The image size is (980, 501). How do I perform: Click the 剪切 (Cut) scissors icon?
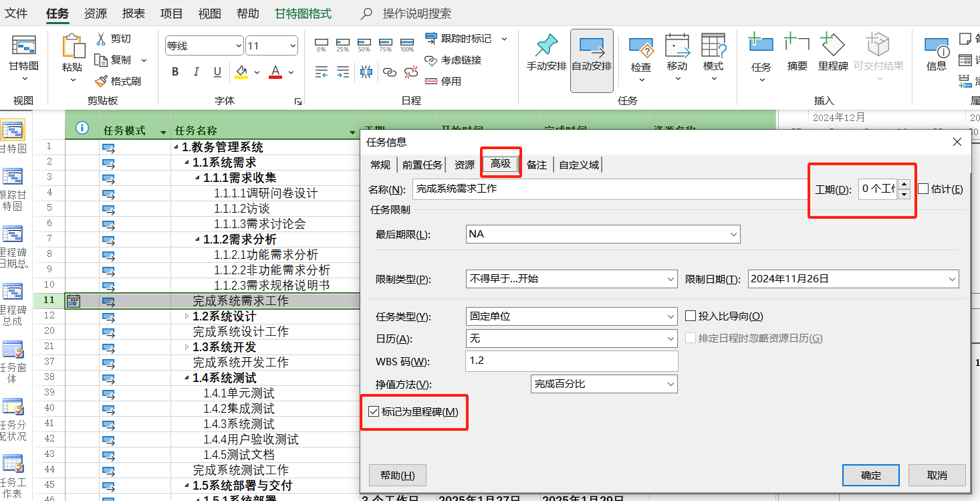coord(101,39)
